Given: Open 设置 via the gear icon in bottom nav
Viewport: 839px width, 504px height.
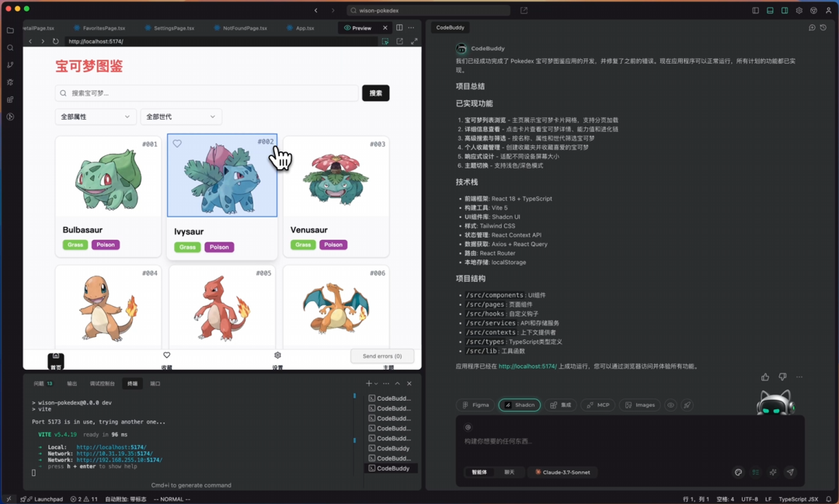Looking at the screenshot, I should point(276,356).
